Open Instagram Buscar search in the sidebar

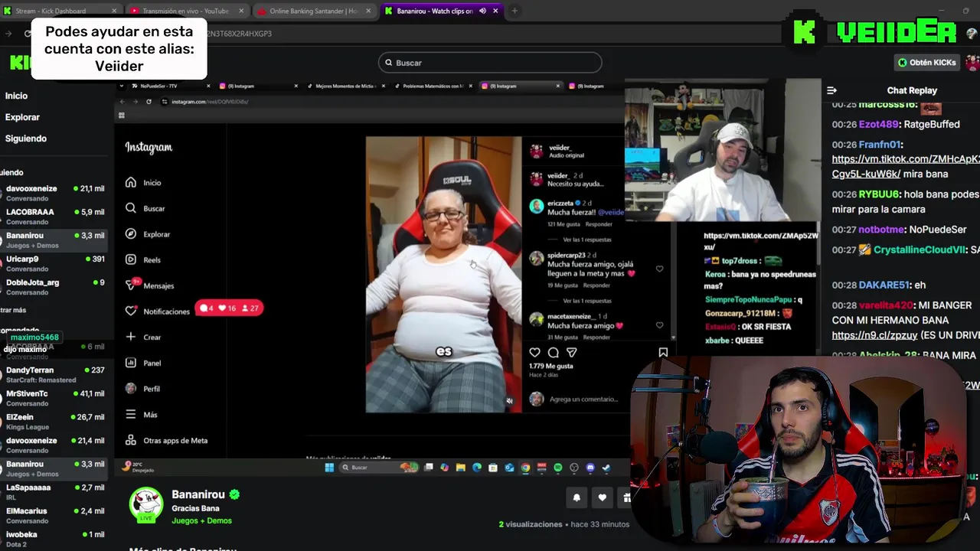point(145,208)
